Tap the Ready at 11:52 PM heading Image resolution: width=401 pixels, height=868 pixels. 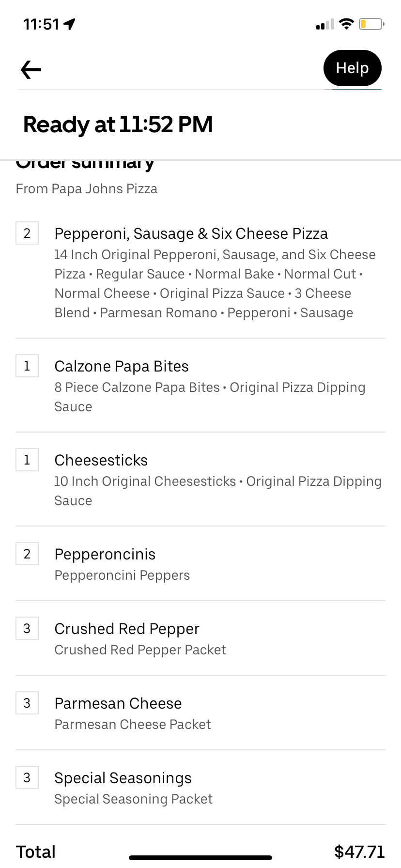[118, 124]
